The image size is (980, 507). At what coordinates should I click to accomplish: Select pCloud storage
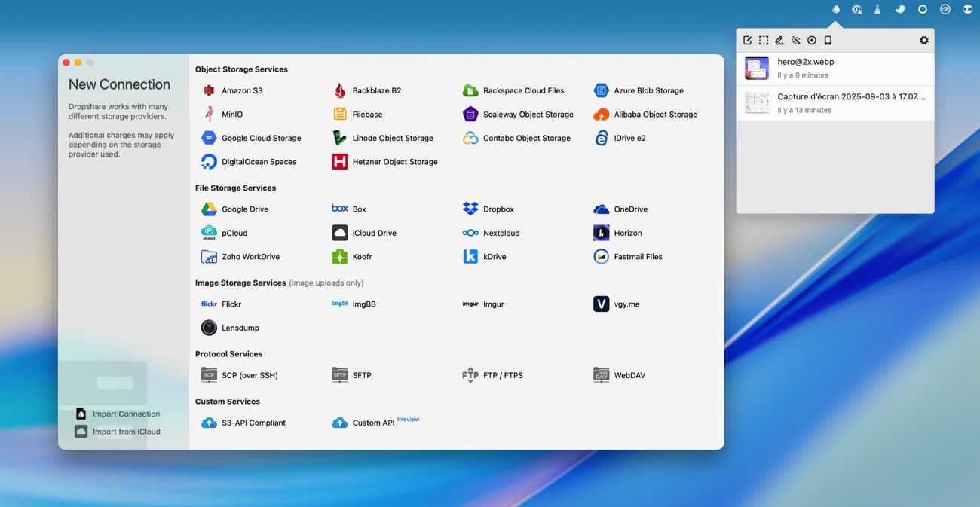[x=224, y=233]
